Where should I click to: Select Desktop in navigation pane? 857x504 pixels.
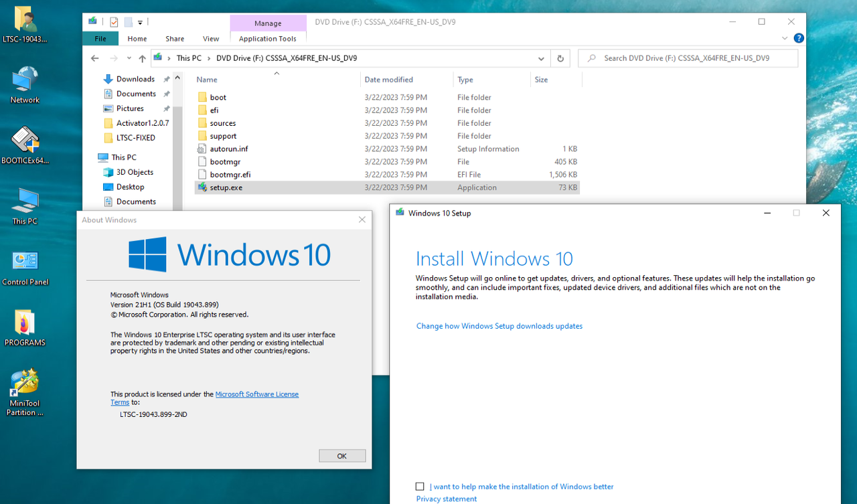coord(130,187)
